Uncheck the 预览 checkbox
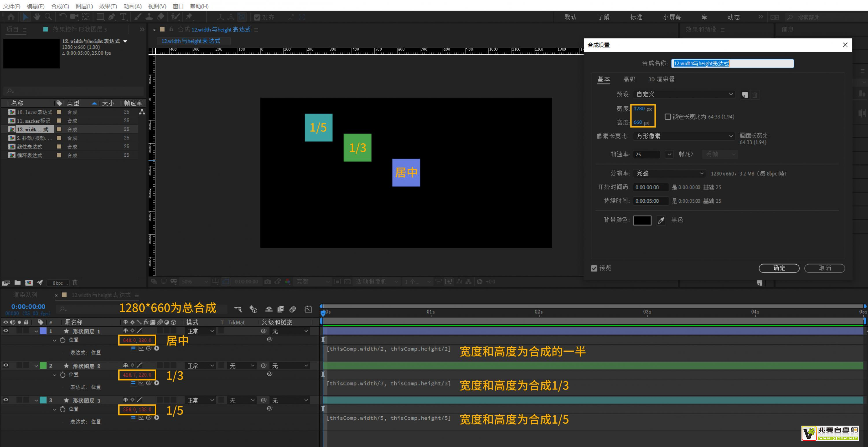This screenshot has height=447, width=868. coord(594,268)
